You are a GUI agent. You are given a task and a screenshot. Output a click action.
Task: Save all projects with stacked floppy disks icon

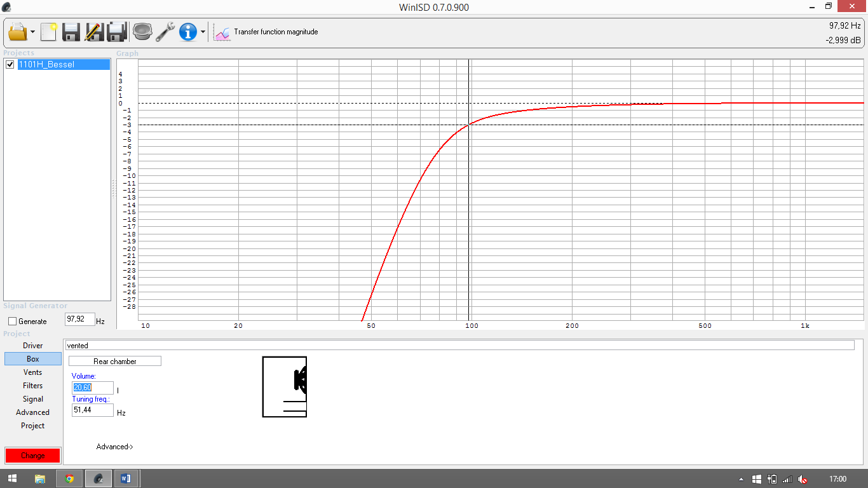pyautogui.click(x=117, y=31)
